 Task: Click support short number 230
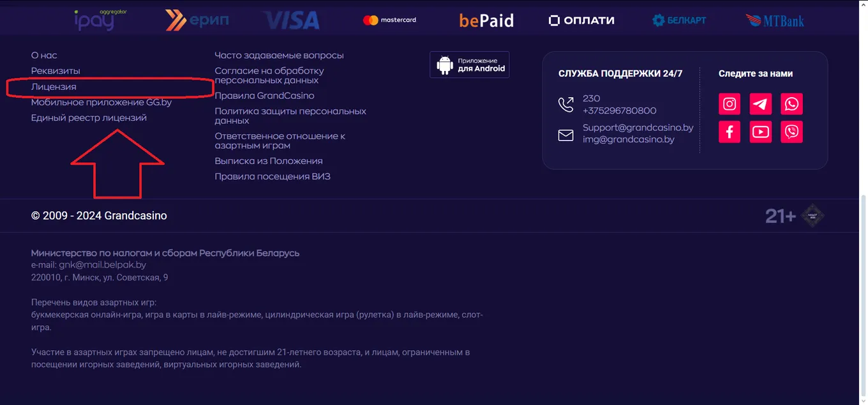[x=592, y=98]
